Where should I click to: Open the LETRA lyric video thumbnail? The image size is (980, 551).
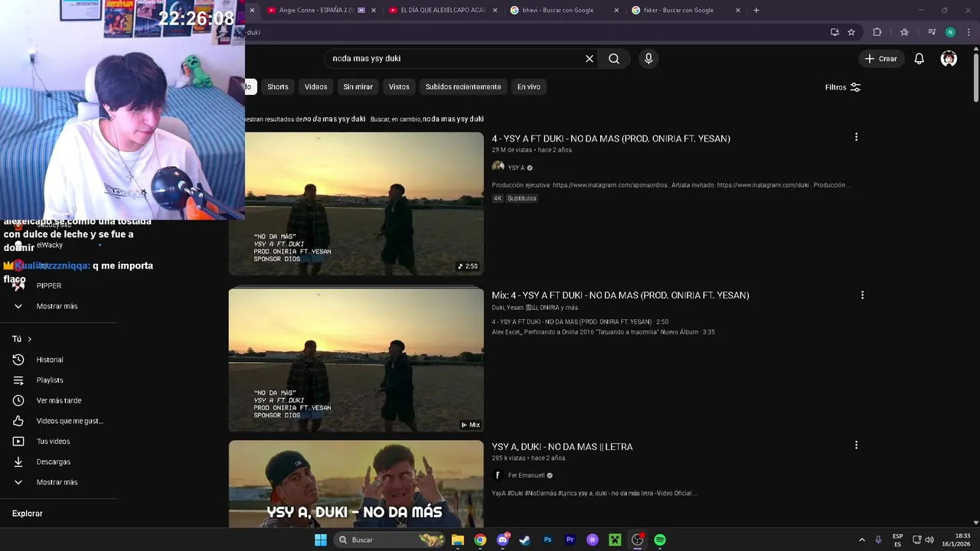[x=356, y=484]
